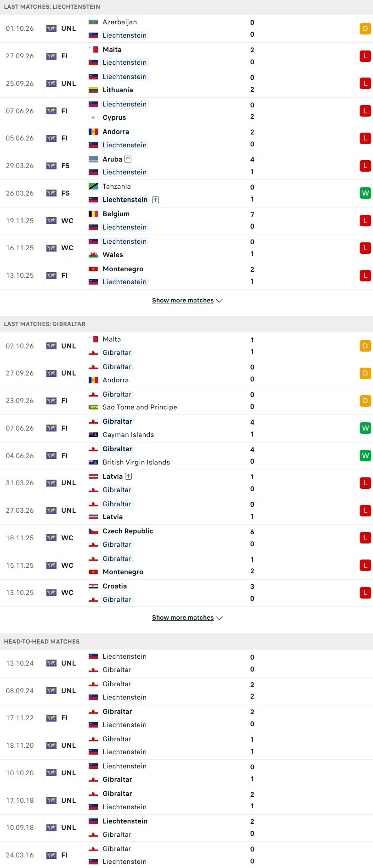Click the win badge for Gibraltar vs Cayman Islands
The height and width of the screenshot is (868, 373).
[x=365, y=428]
